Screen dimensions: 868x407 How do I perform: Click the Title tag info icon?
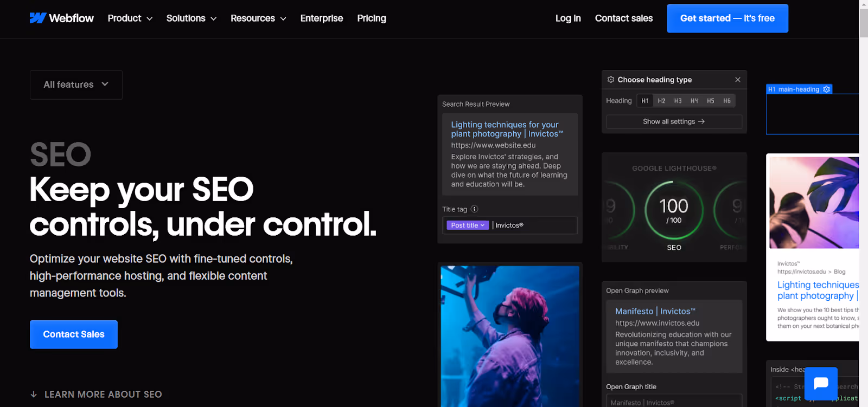point(475,209)
